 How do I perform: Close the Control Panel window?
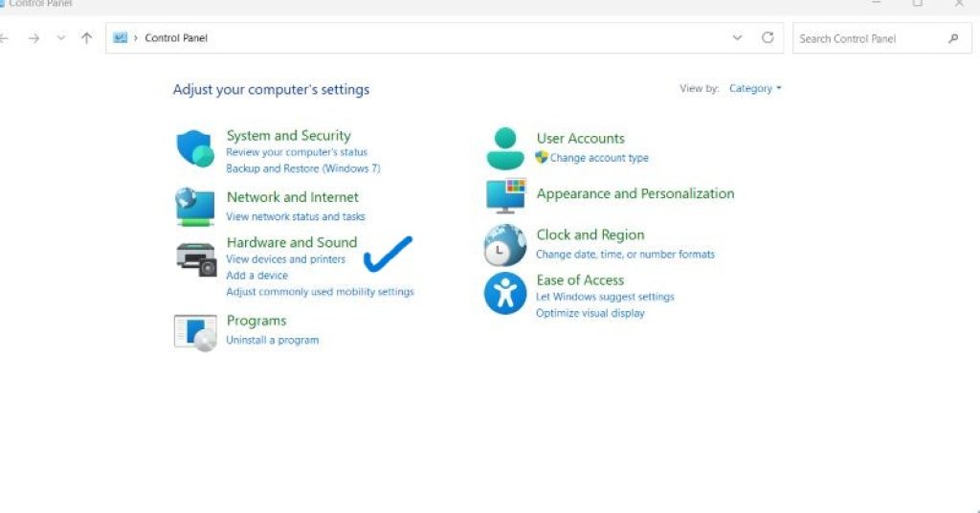tap(959, 3)
